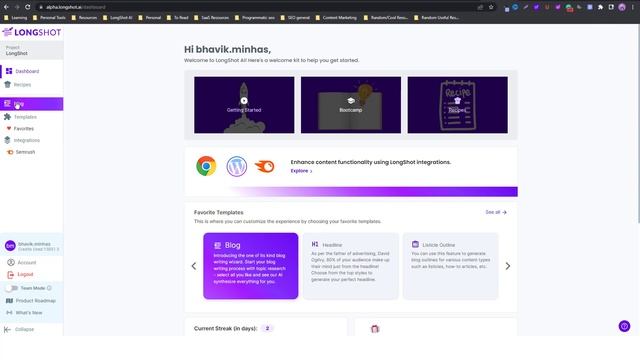Open the Blog template card
Viewport: 640px width, 360px height.
point(251,266)
